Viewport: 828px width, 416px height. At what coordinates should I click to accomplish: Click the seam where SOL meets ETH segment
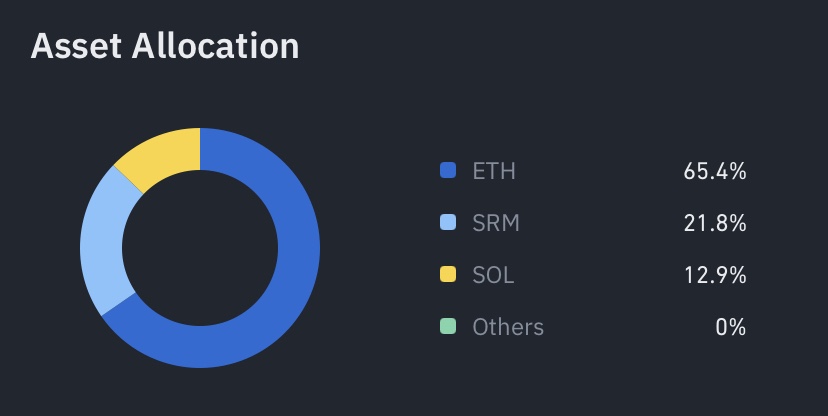click(x=200, y=147)
